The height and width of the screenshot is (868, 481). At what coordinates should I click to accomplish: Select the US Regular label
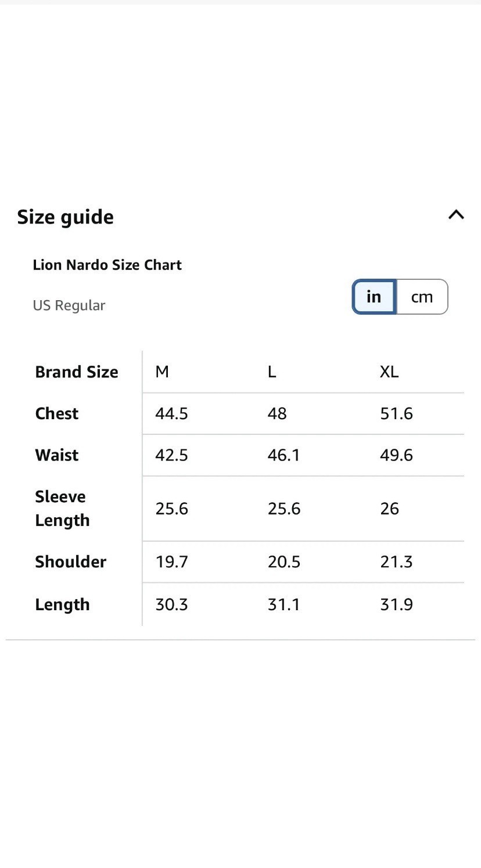coord(69,305)
